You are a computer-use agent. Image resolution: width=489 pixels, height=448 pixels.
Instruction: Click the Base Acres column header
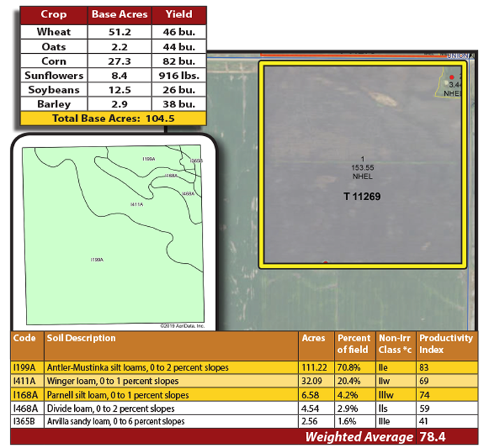[118, 14]
